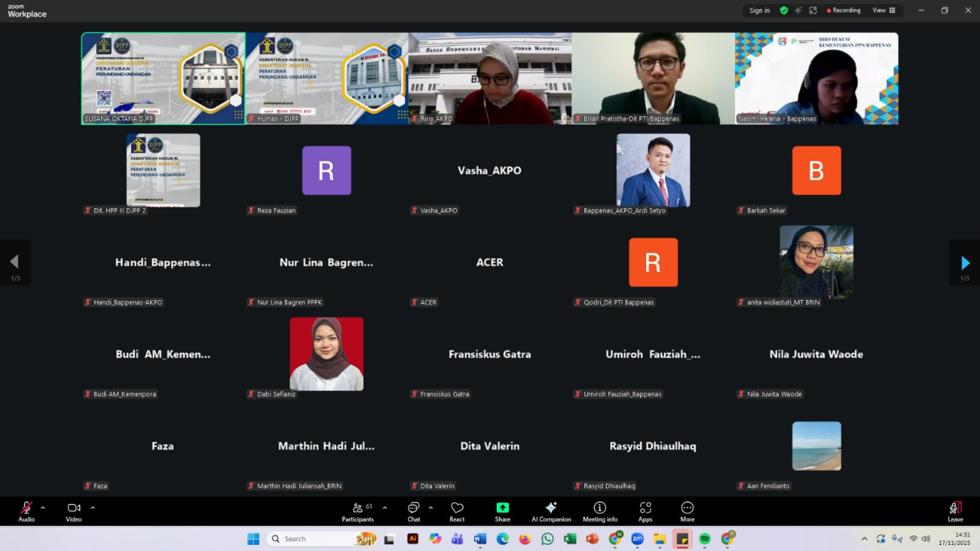
Task: Select Brian Pratistha's video tile
Action: [x=653, y=78]
